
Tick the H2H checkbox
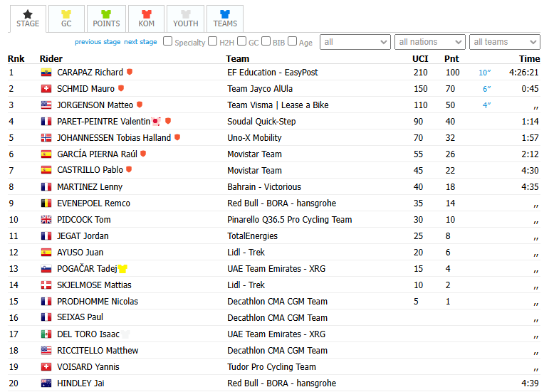point(212,41)
